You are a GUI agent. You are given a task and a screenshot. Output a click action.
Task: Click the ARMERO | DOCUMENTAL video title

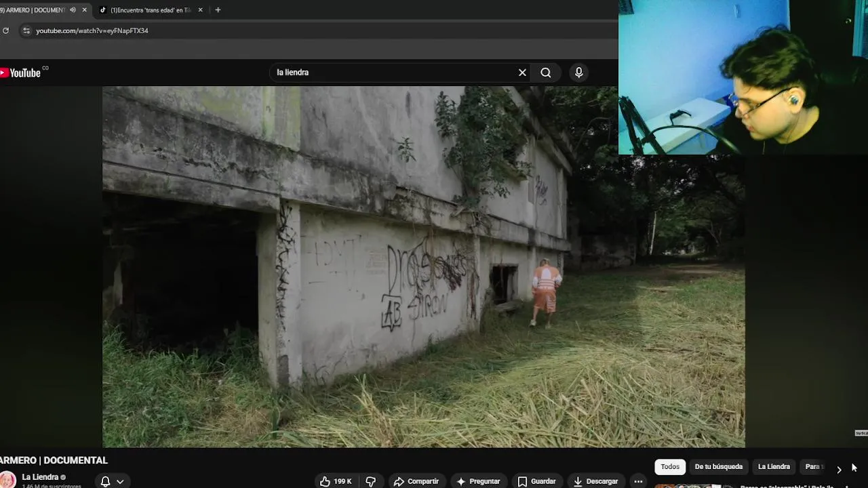tap(54, 460)
